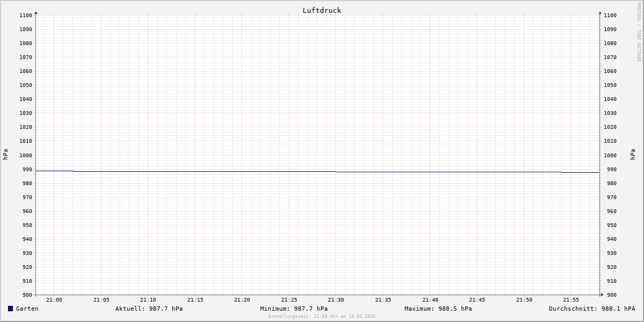This screenshot has height=322, width=644.
Task: Click the rotated hPa label on right axis
Action: 633,155
